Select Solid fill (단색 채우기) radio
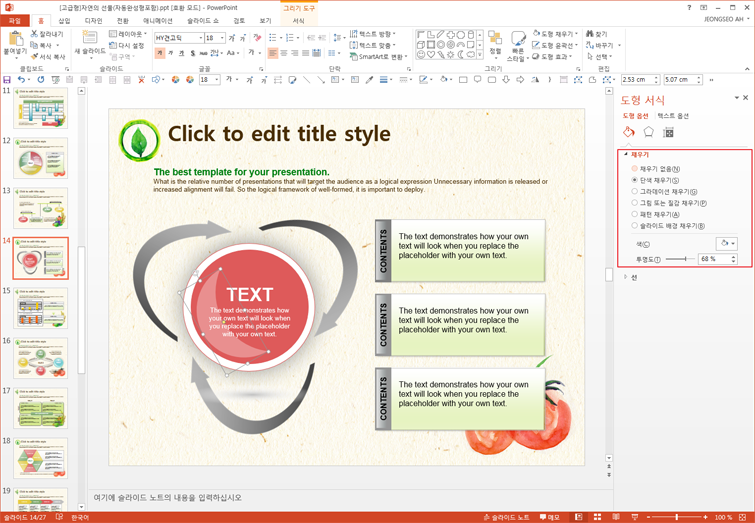The width and height of the screenshot is (755, 523). click(x=635, y=180)
